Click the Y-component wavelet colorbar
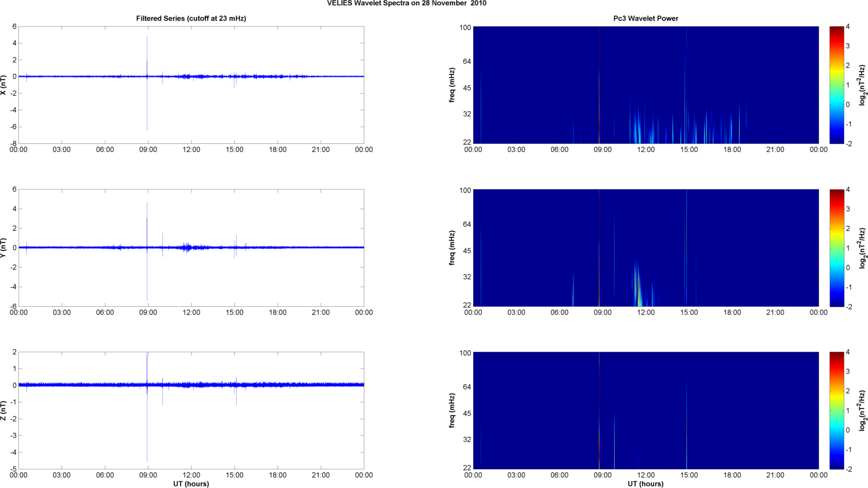The image size is (868, 488). (836, 248)
